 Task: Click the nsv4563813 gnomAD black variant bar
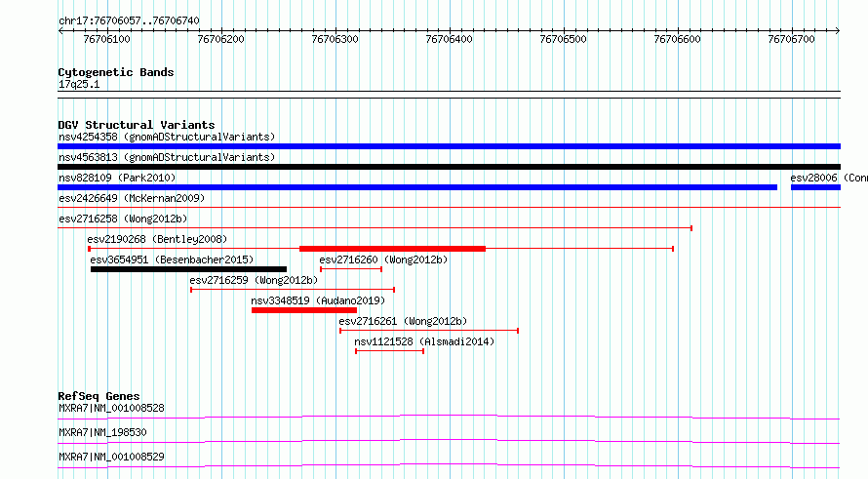click(x=449, y=167)
